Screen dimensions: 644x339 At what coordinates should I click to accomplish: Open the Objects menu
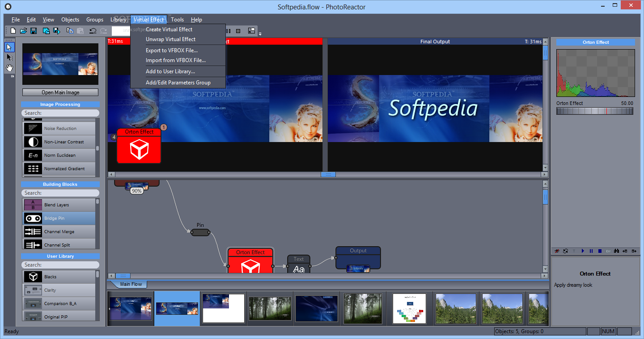(70, 20)
